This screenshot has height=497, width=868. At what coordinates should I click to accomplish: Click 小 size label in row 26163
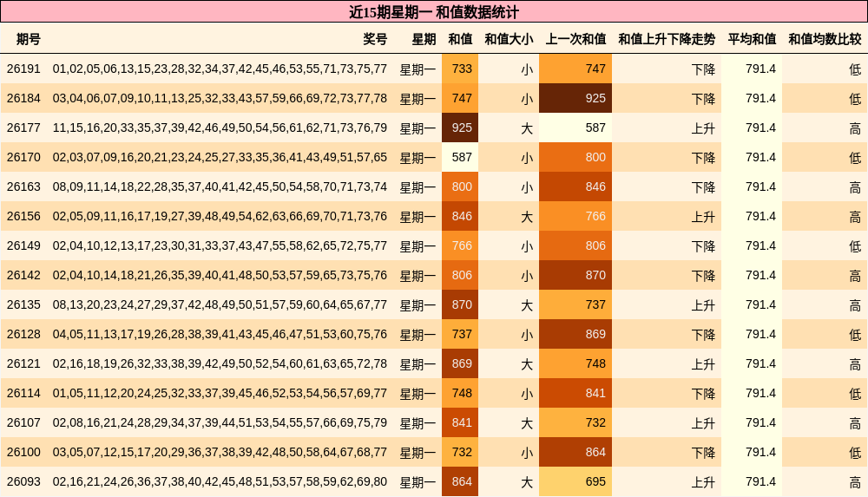point(527,187)
